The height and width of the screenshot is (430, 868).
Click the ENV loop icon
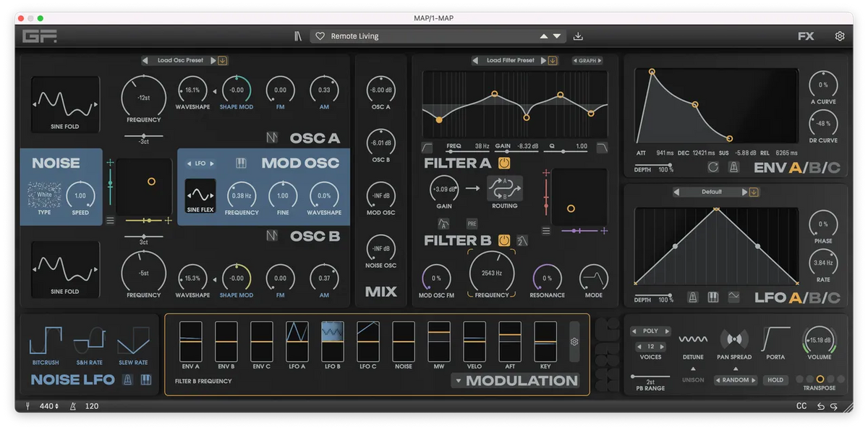(x=713, y=167)
